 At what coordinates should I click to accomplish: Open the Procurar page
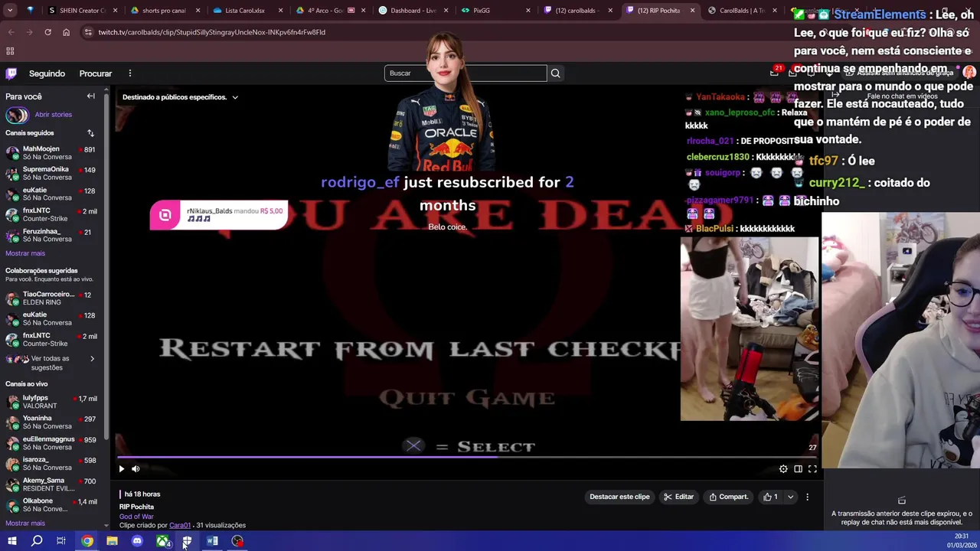[x=96, y=73]
